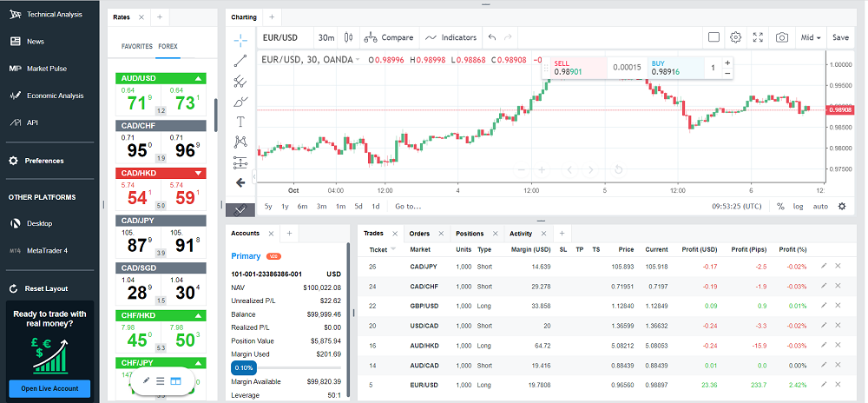
Task: Set chart range to 1d
Action: click(375, 207)
